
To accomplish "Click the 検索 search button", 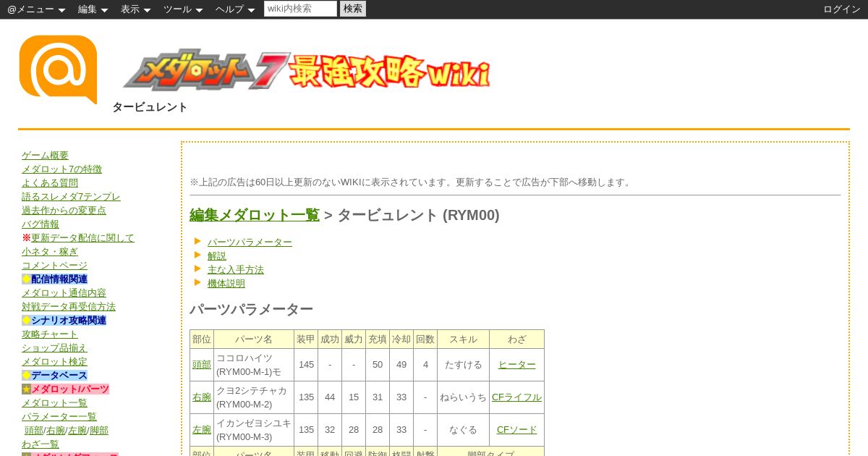I will click(353, 9).
